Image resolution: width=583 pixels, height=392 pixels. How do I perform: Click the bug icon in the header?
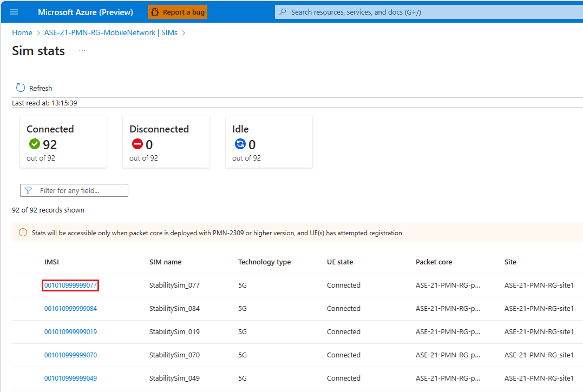(155, 12)
